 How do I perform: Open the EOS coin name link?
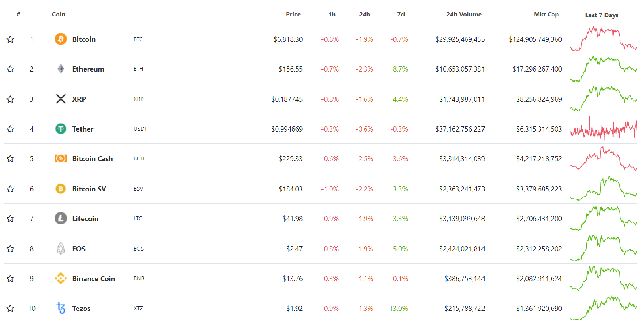click(x=79, y=249)
